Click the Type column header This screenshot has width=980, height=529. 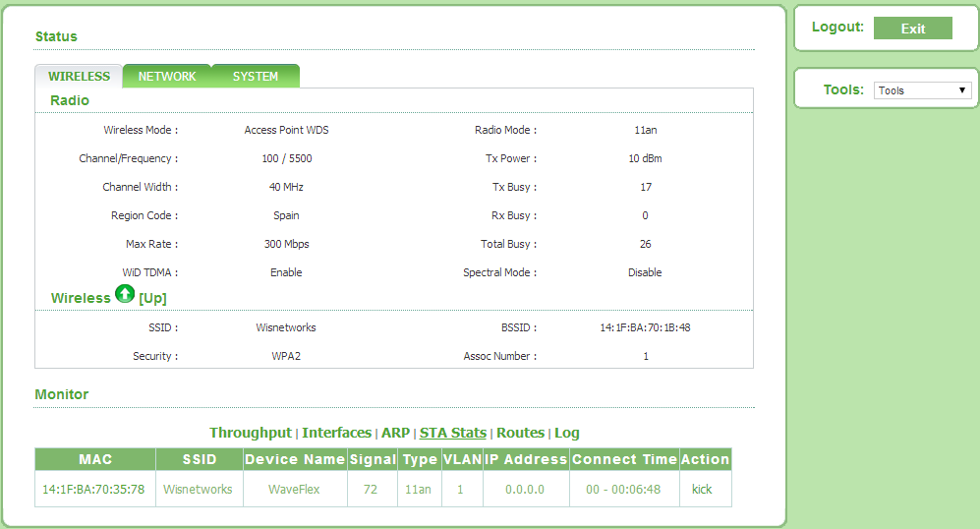pyautogui.click(x=420, y=459)
